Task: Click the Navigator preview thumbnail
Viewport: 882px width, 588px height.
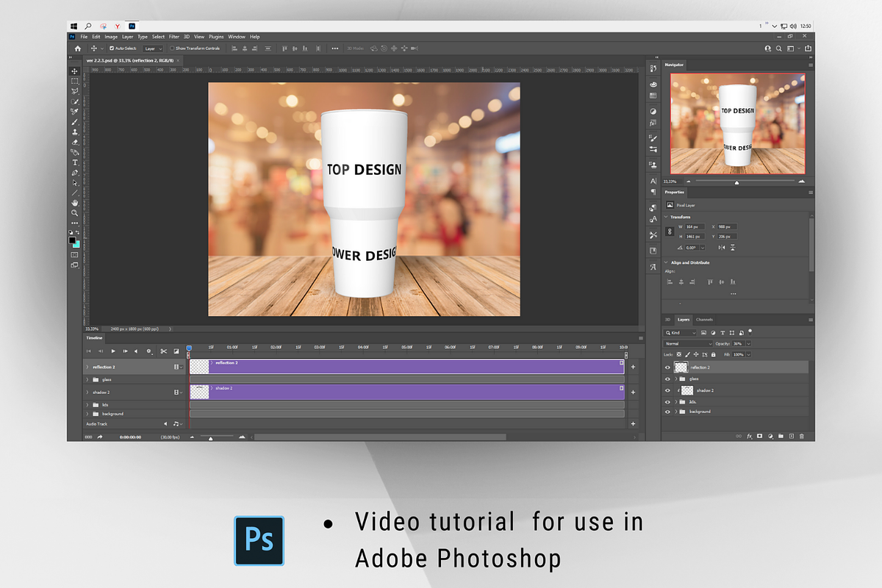Action: pos(737,123)
